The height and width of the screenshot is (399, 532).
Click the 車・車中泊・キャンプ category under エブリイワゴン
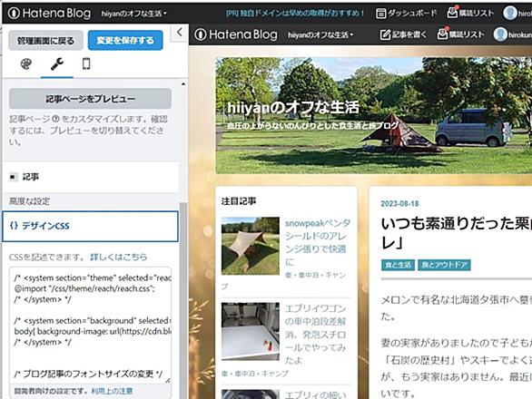[255, 374]
